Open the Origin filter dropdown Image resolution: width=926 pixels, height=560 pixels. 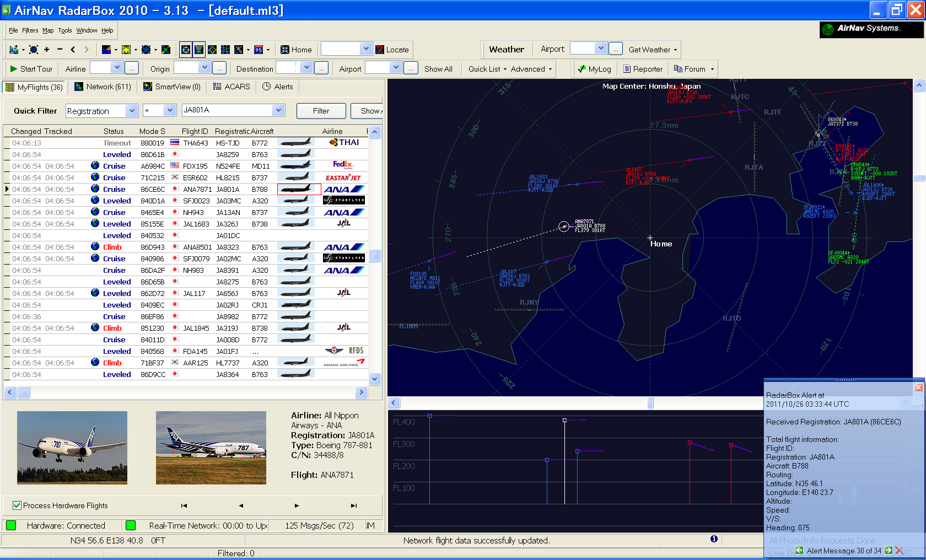tap(205, 67)
